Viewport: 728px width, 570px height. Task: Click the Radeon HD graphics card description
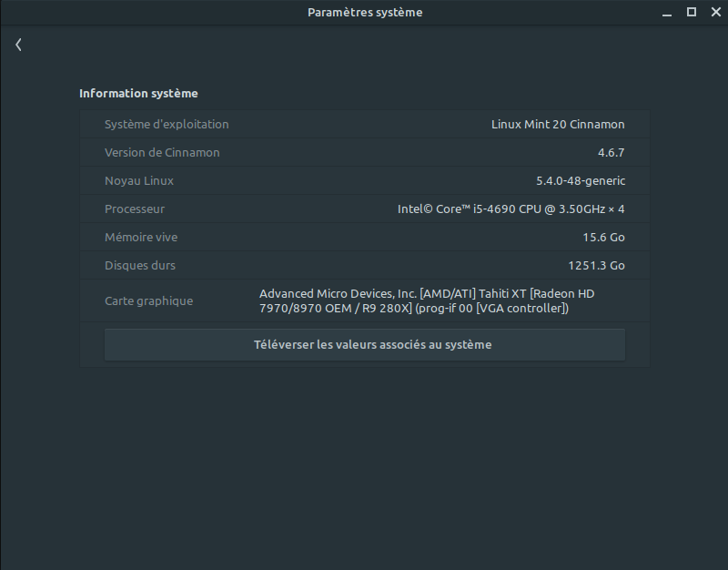point(427,301)
